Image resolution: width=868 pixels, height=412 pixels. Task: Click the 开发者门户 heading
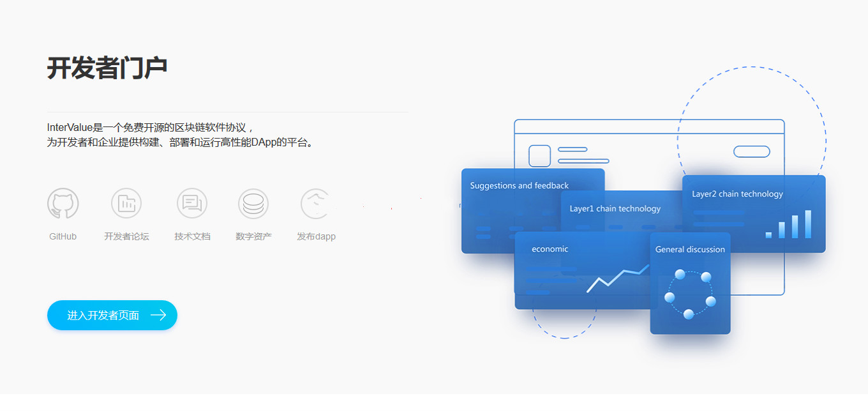pos(107,68)
